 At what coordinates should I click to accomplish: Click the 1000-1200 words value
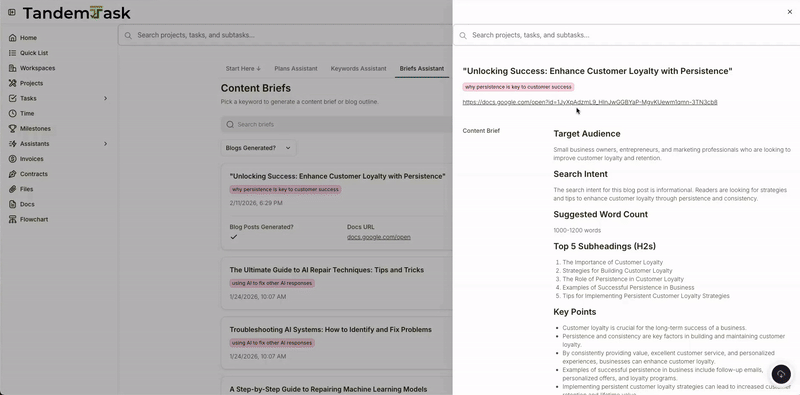[577, 230]
